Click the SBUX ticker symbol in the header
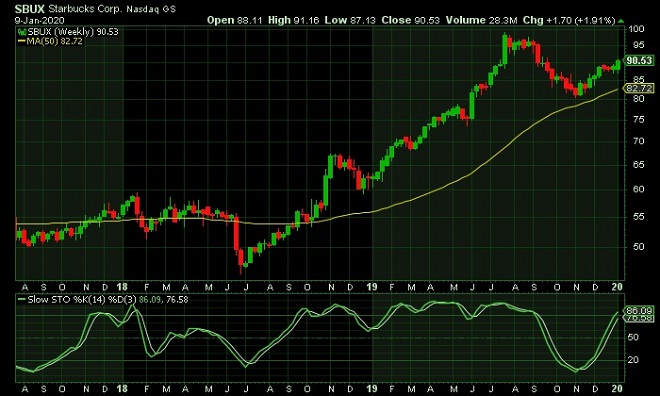Image resolution: width=660 pixels, height=396 pixels. click(29, 9)
